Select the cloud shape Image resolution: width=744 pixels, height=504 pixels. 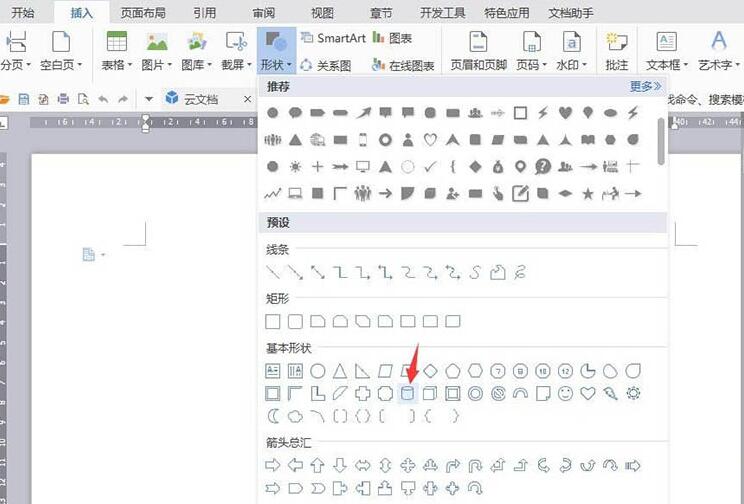(x=295, y=416)
